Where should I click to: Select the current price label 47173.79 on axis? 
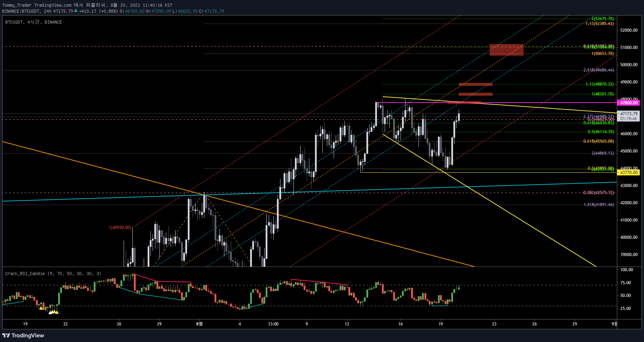[x=629, y=114]
